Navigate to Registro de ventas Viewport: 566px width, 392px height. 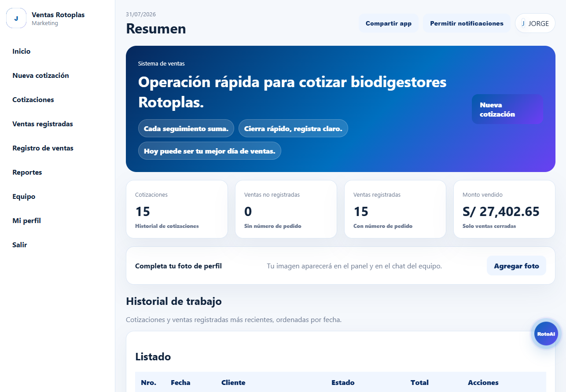coord(43,148)
